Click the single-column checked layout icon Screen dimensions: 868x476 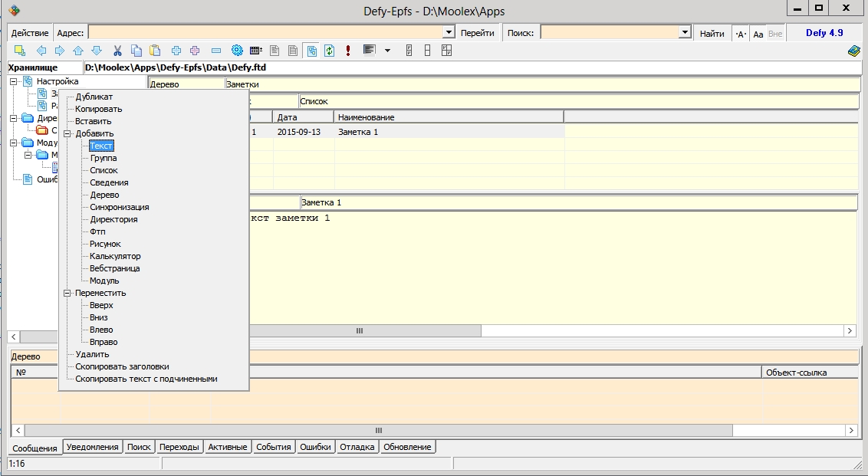click(409, 51)
